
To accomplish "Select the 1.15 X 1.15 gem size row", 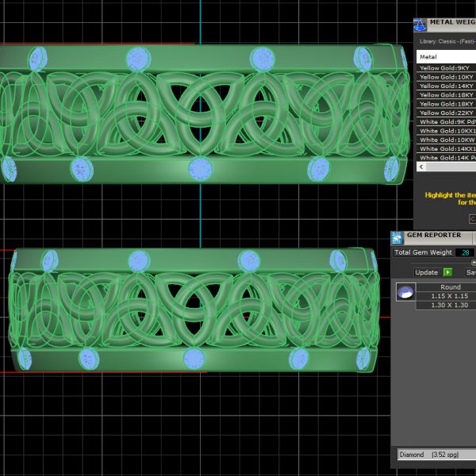I will click(449, 296).
